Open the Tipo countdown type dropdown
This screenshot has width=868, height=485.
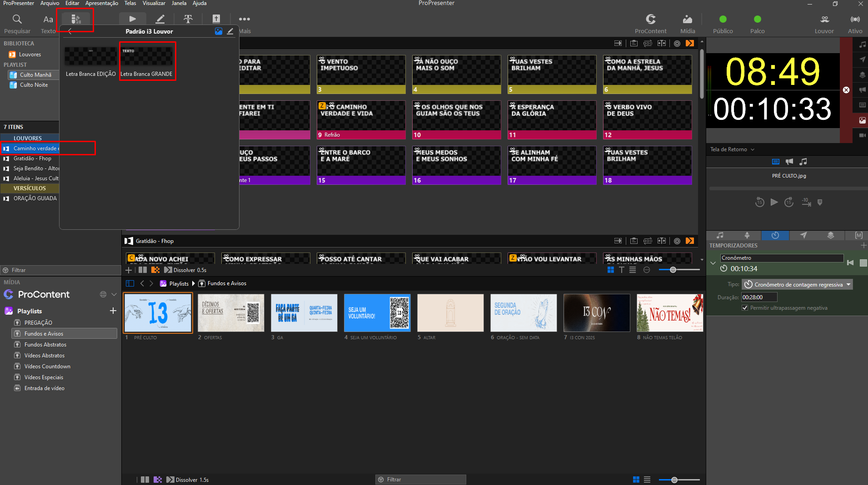click(797, 285)
